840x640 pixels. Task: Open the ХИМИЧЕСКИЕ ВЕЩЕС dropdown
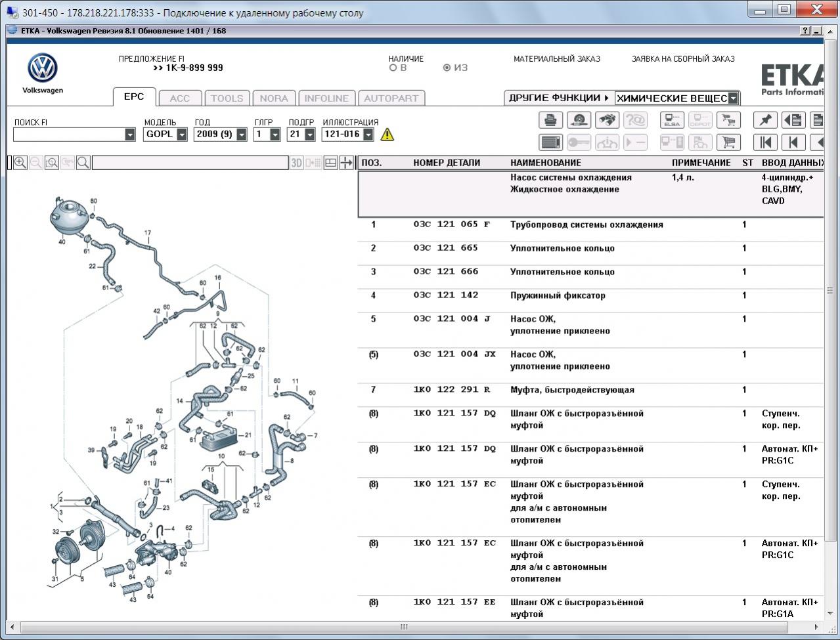coord(734,98)
